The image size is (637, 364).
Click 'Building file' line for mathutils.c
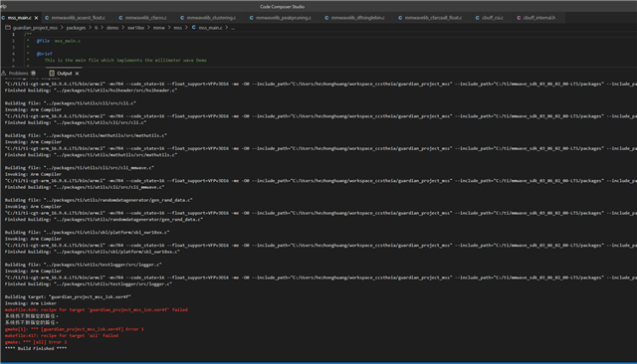(x=86, y=135)
